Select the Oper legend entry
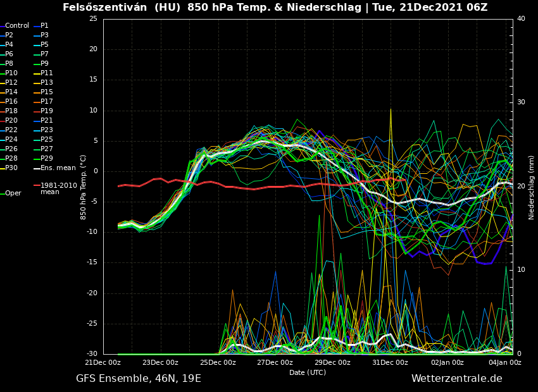The image size is (538, 392). coord(13,193)
